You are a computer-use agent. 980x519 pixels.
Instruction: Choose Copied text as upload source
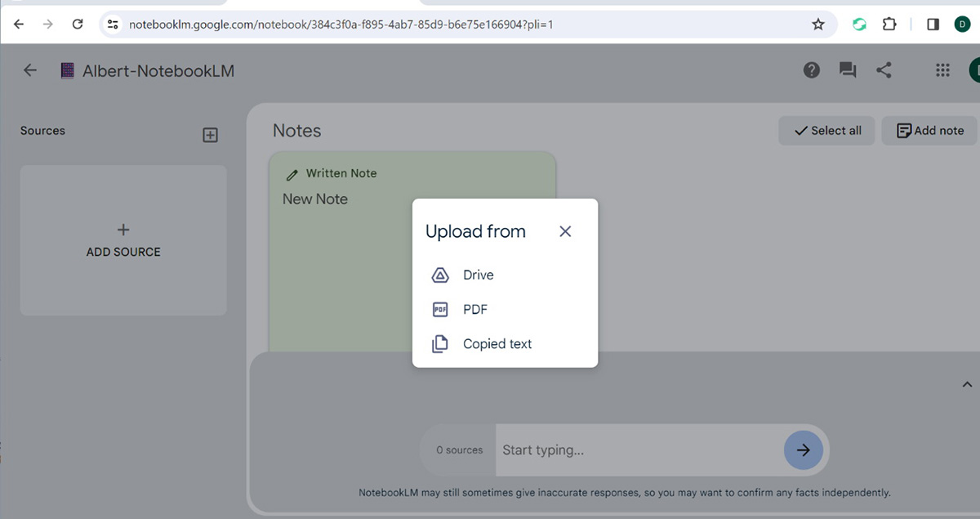505,344
